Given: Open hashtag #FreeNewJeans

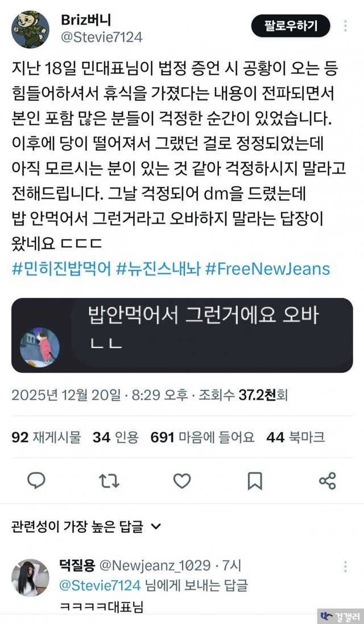Looking at the screenshot, I should (x=267, y=269).
